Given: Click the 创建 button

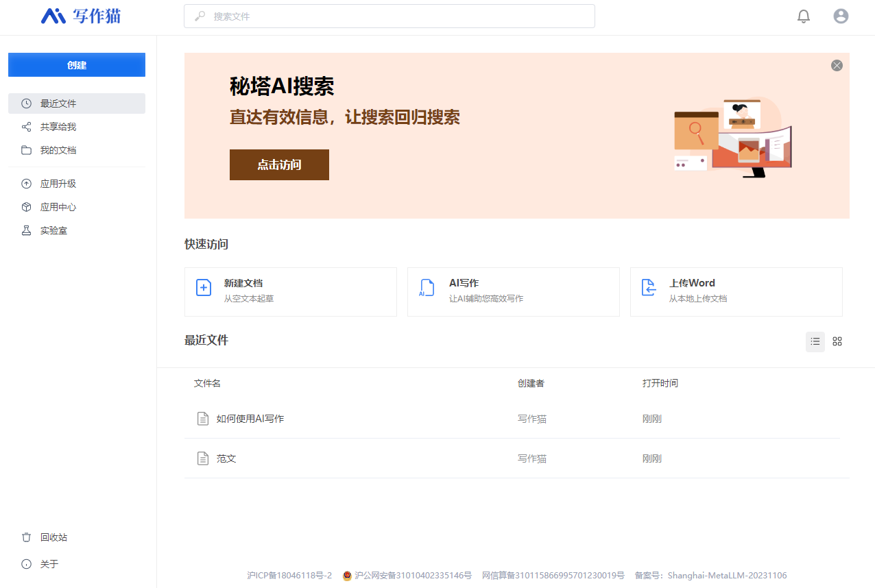Looking at the screenshot, I should click(x=76, y=64).
